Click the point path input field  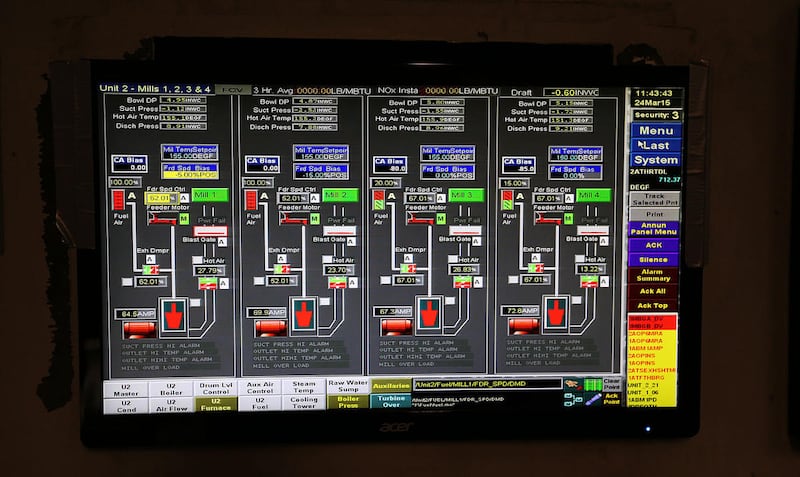tap(485, 384)
